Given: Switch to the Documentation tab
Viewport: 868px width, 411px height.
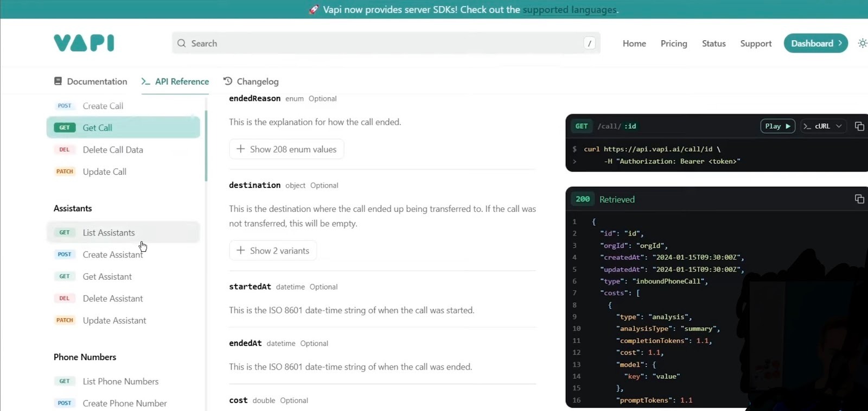Looking at the screenshot, I should (x=91, y=81).
